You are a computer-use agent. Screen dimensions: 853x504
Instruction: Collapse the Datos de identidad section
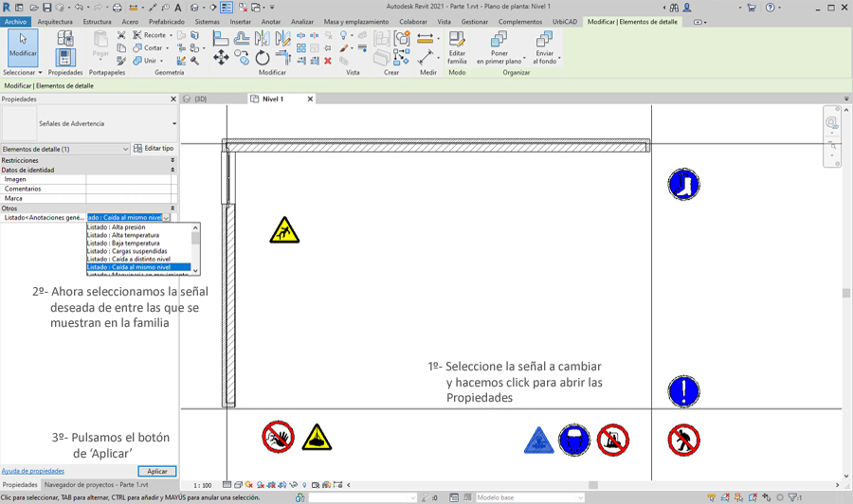click(x=172, y=170)
